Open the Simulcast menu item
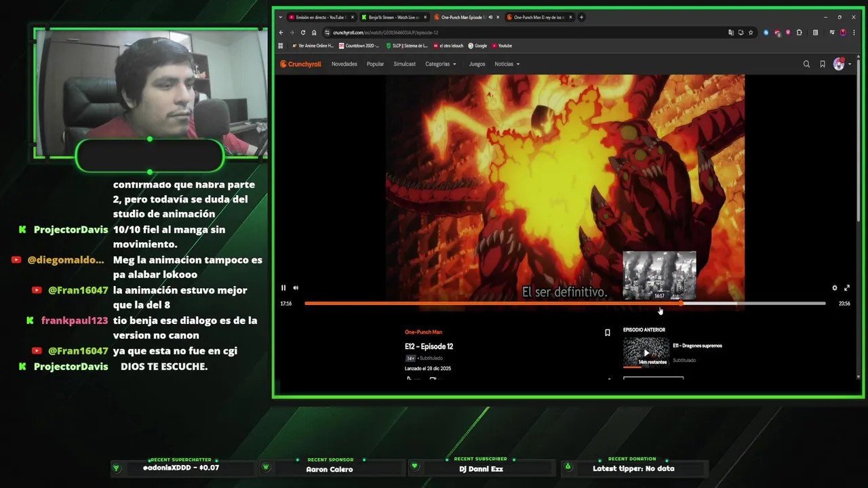This screenshot has width=868, height=488. point(405,64)
